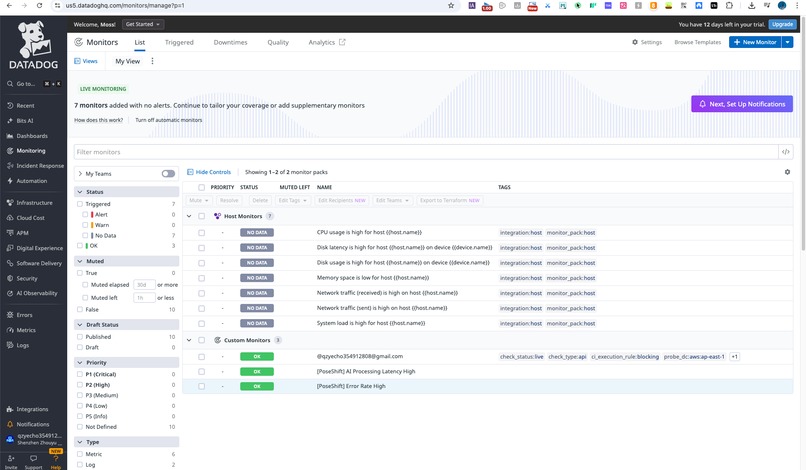
Task: Open Notifications in sidebar
Action: [32, 424]
